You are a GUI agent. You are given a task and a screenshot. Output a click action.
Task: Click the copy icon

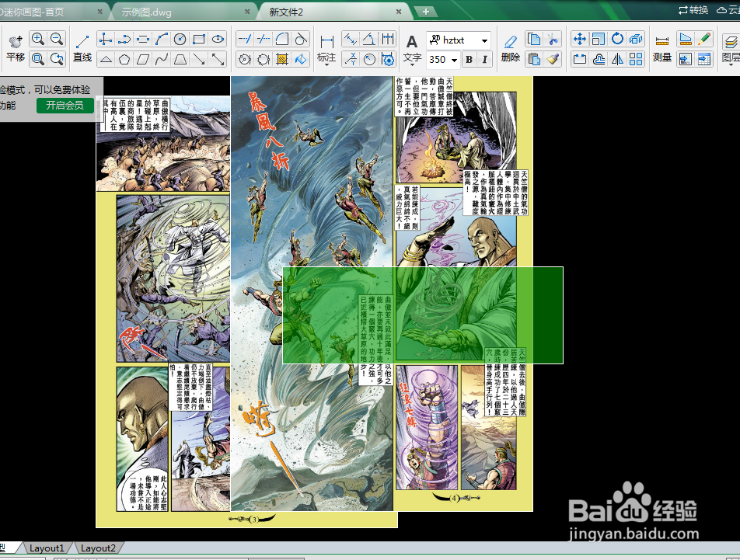point(534,39)
